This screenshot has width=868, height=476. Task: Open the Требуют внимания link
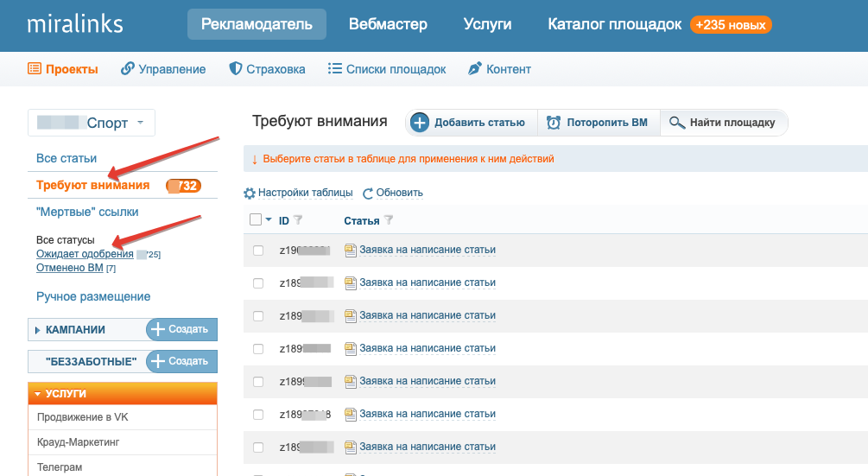[93, 186]
